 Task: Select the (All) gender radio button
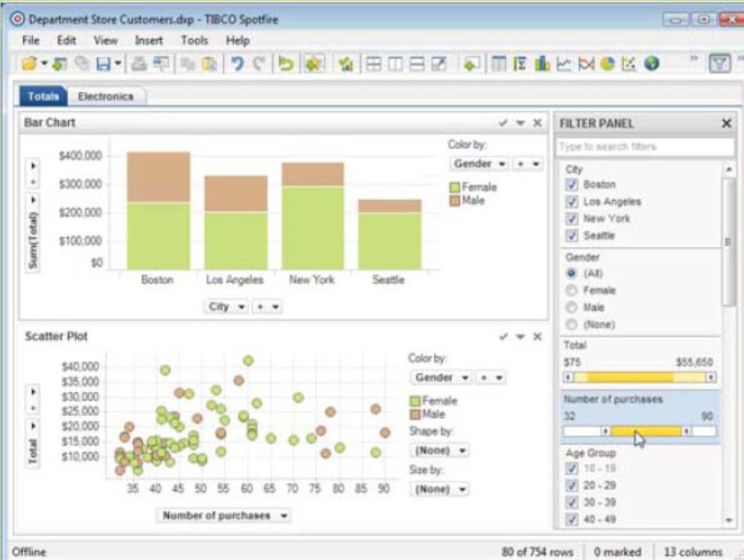pos(572,273)
